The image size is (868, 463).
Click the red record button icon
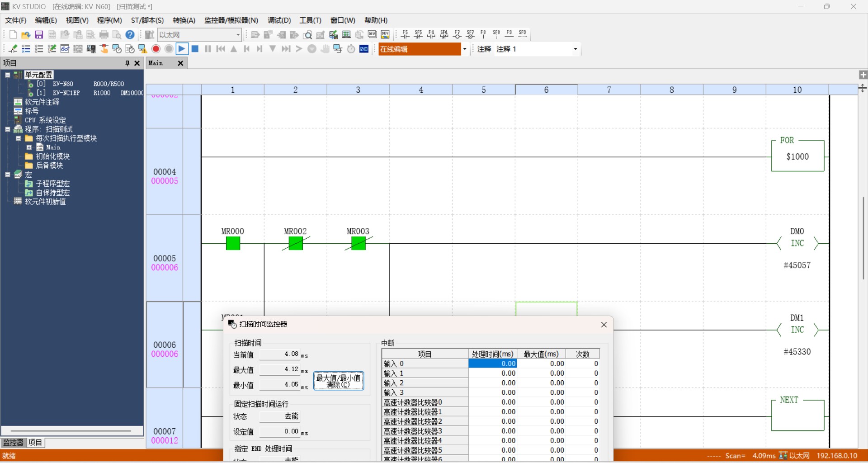point(156,49)
